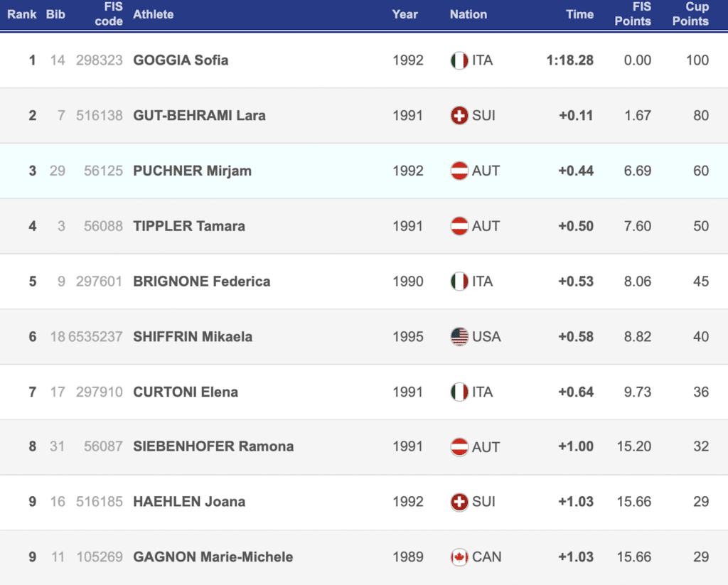The image size is (728, 585).
Task: Open GOGGIA Sofia's athlete profile
Action: [181, 60]
